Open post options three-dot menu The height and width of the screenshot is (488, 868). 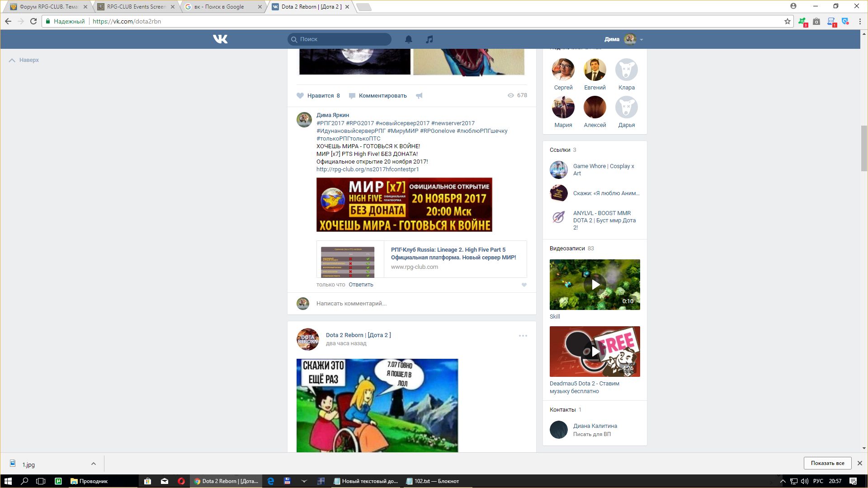coord(523,336)
